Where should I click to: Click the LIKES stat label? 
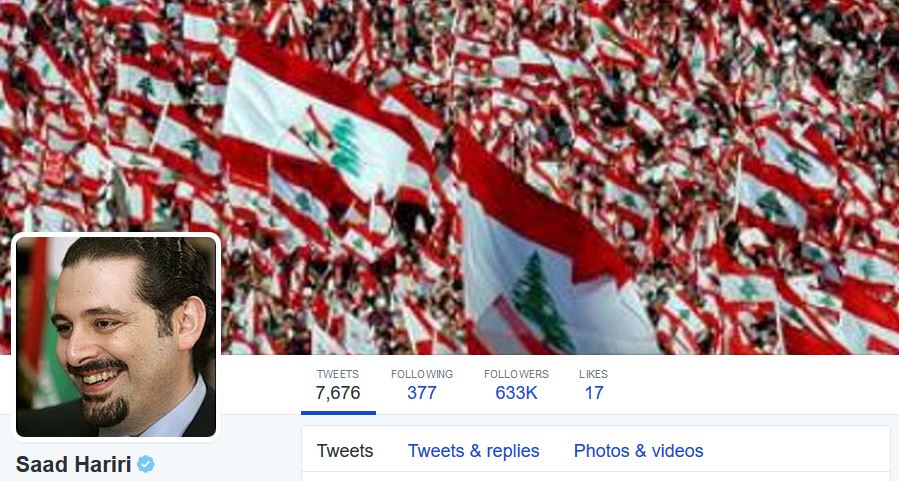click(x=593, y=374)
